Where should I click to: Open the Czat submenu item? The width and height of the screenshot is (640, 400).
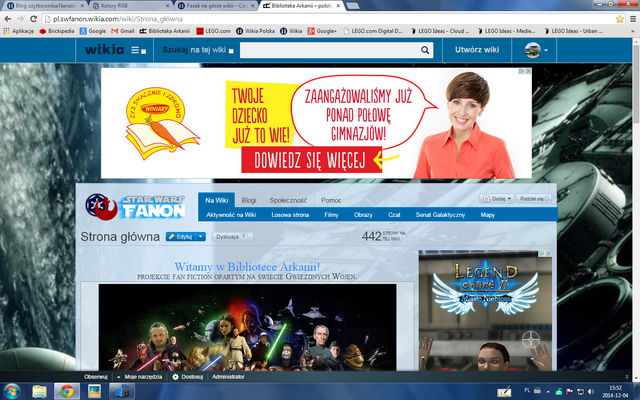coord(394,215)
